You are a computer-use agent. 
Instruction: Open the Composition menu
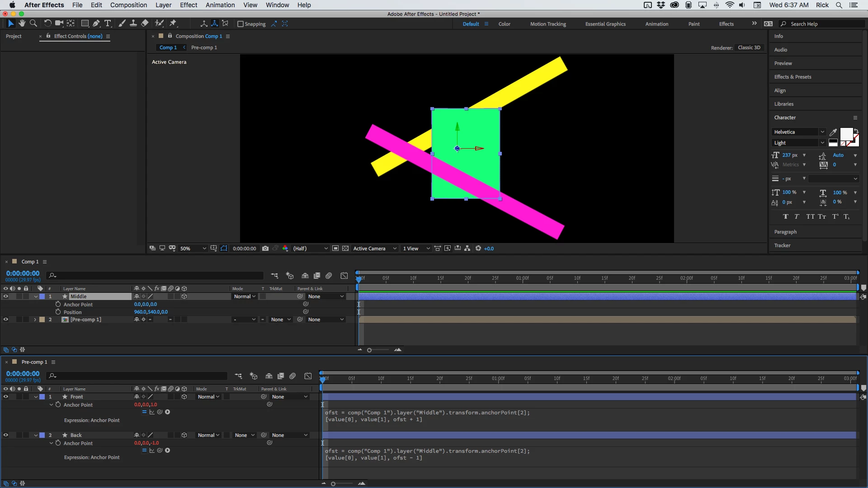point(128,5)
